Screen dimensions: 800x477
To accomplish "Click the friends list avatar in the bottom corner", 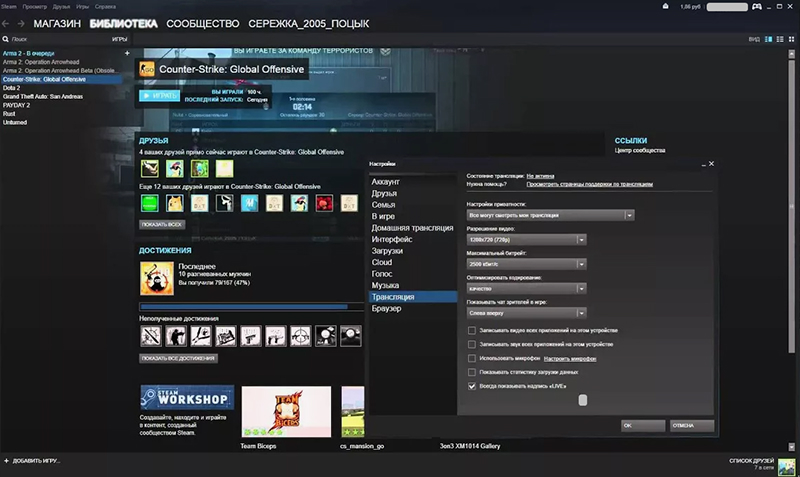I will click(x=787, y=466).
